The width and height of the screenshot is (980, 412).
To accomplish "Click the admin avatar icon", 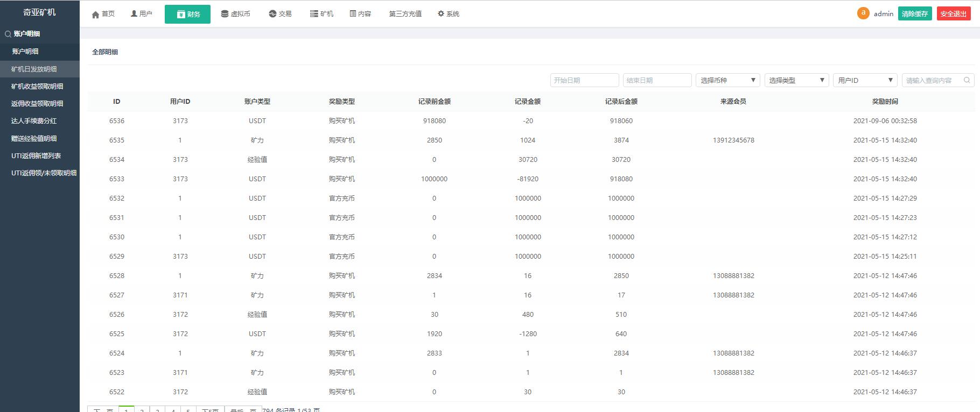I will (x=863, y=13).
